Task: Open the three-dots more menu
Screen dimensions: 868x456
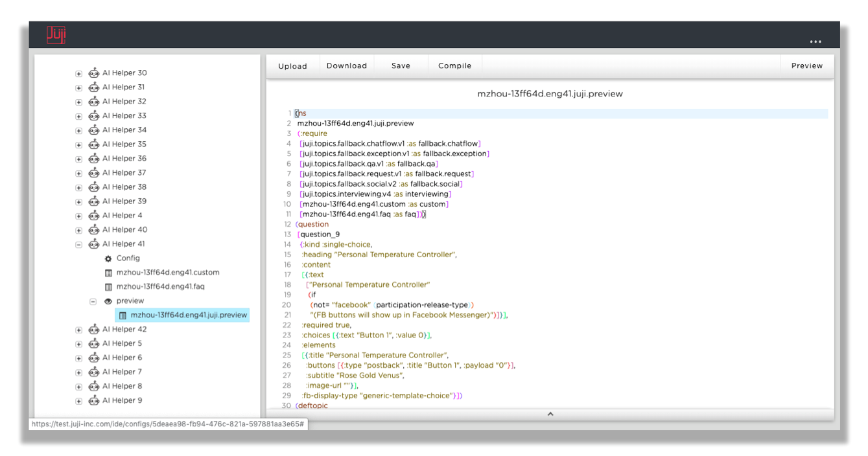Action: [815, 41]
